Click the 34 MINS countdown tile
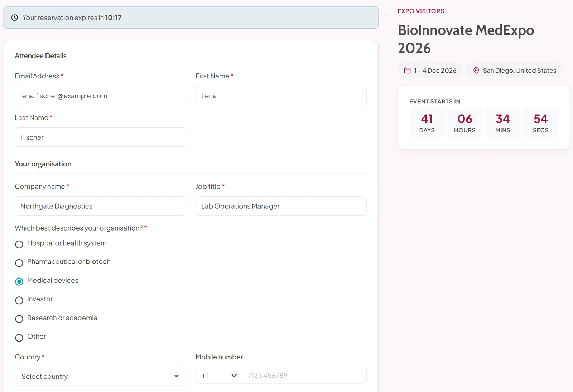This screenshot has width=573, height=392. tap(503, 123)
